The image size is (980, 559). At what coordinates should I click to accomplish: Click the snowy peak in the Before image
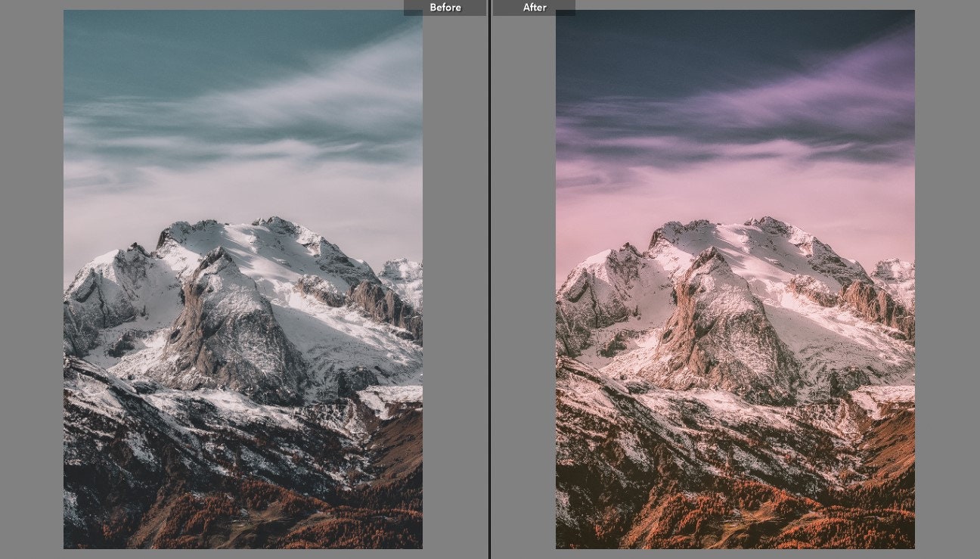tap(250, 234)
